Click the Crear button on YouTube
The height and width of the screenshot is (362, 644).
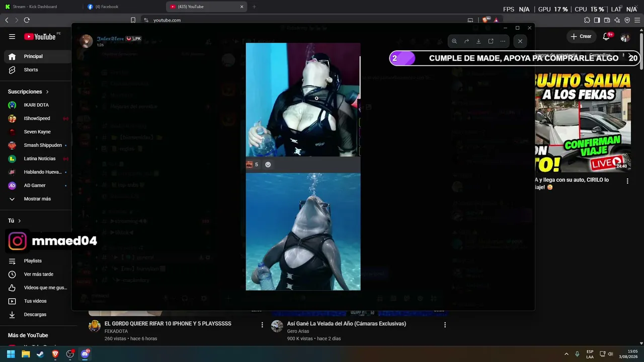[581, 36]
